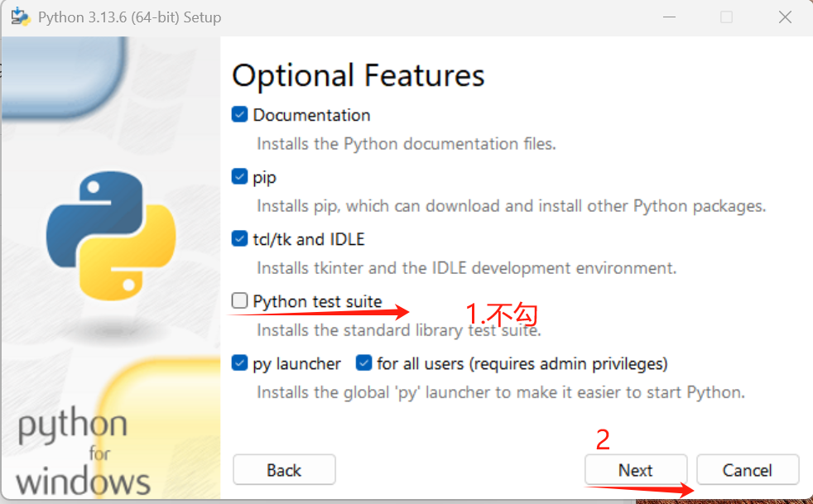
Task: Click "Installs the standard library test suite." text
Action: click(399, 330)
